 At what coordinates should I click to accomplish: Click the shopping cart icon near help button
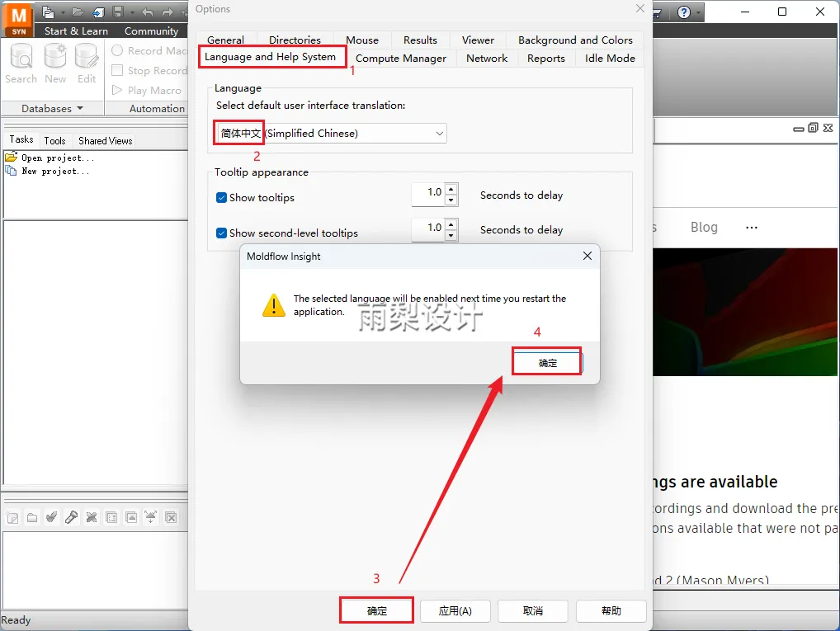coord(658,12)
